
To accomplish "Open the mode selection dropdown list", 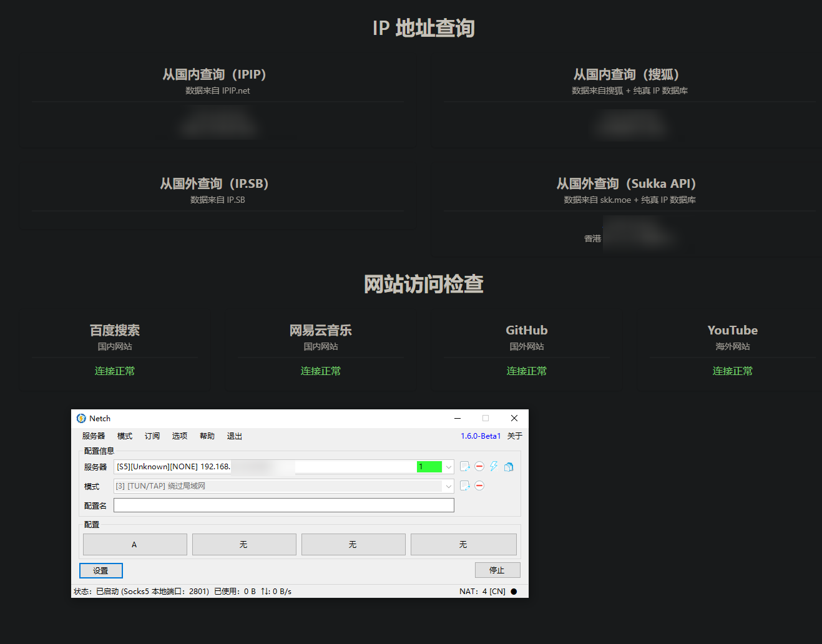I will [x=448, y=485].
